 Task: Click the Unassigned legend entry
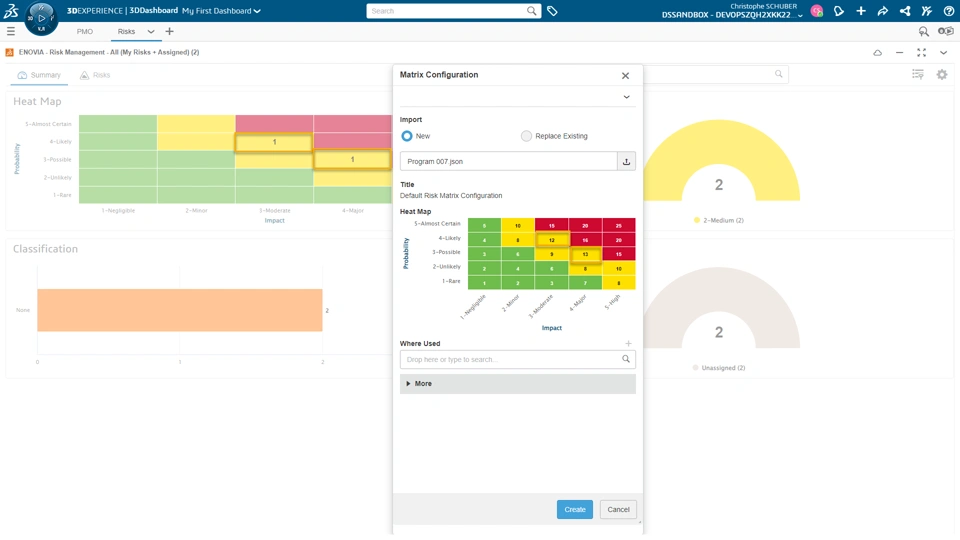point(719,368)
